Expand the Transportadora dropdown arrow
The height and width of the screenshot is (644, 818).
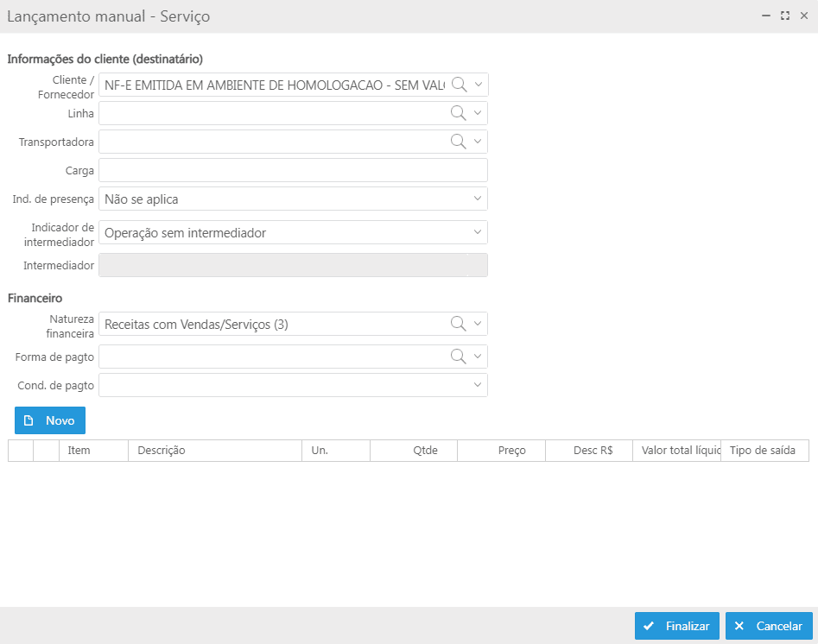click(478, 142)
